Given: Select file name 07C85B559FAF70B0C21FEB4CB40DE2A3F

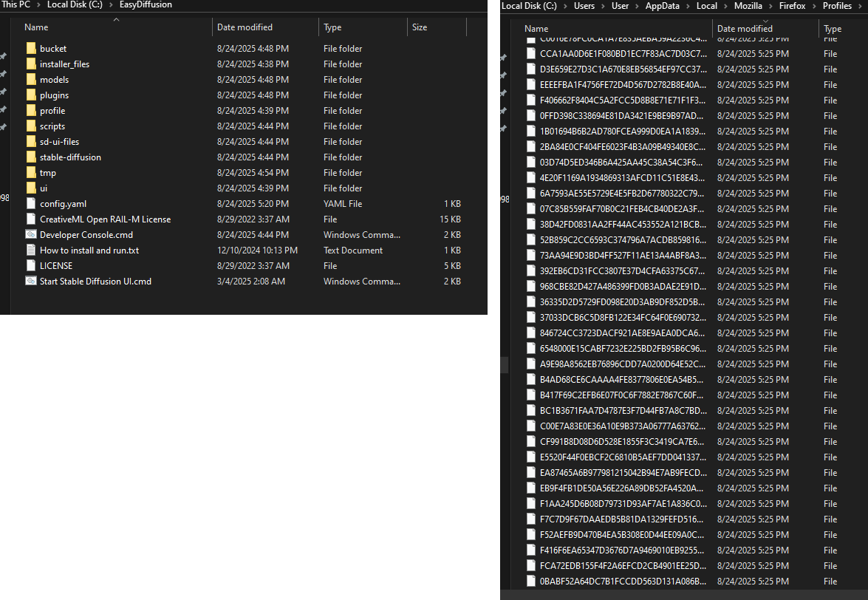Looking at the screenshot, I should pyautogui.click(x=622, y=208).
